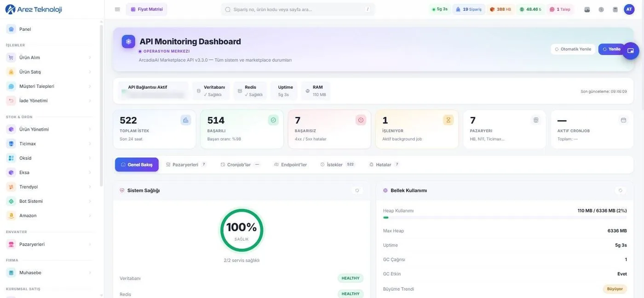Click the Büyüyor trend badge
This screenshot has width=644, height=298.
[615, 289]
